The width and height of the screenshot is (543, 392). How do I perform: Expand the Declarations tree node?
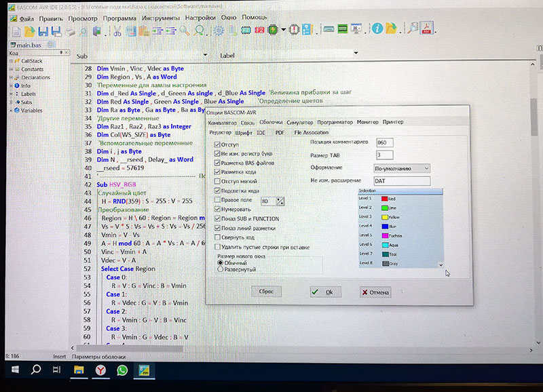point(11,77)
